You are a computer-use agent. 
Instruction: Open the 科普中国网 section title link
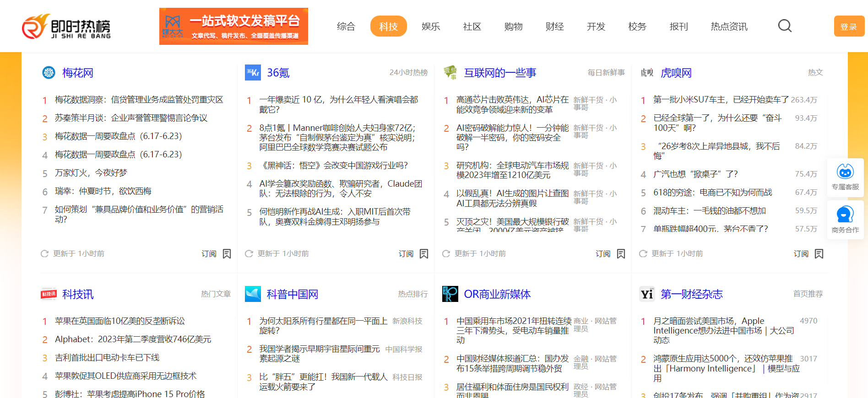click(x=293, y=294)
